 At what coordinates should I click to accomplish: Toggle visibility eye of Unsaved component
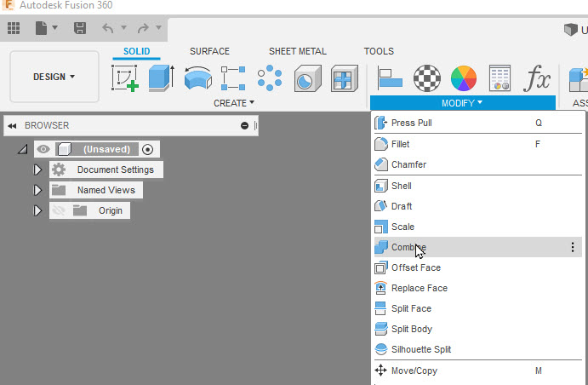click(43, 149)
